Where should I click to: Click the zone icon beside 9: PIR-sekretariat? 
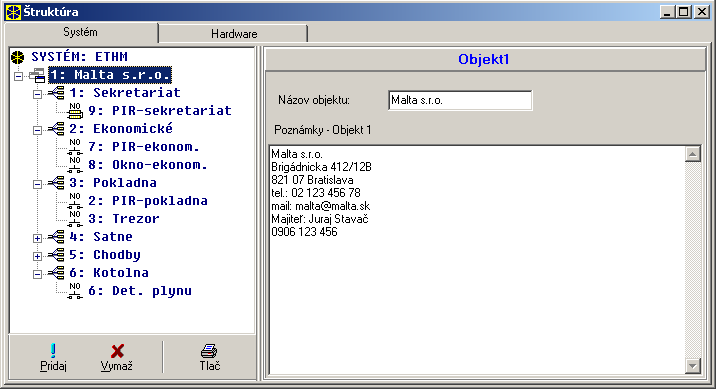(75, 111)
